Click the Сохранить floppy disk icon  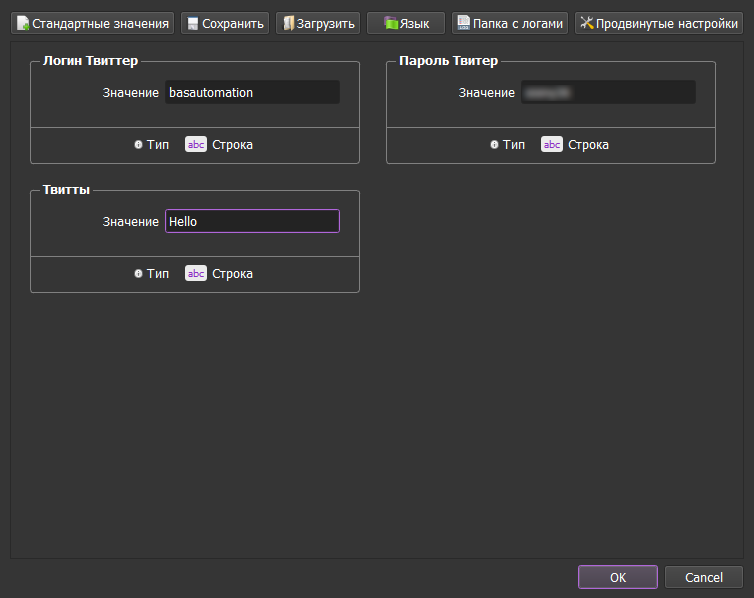192,23
